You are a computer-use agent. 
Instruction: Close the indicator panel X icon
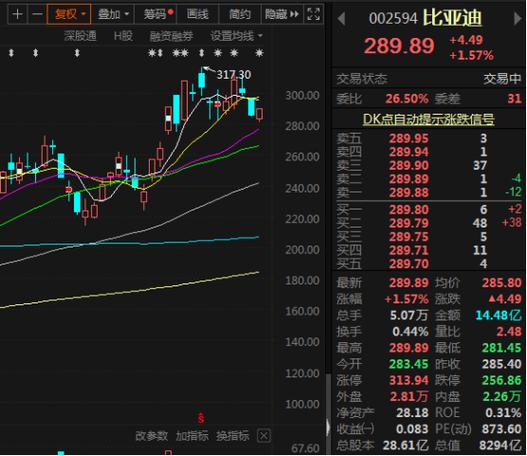[264, 436]
